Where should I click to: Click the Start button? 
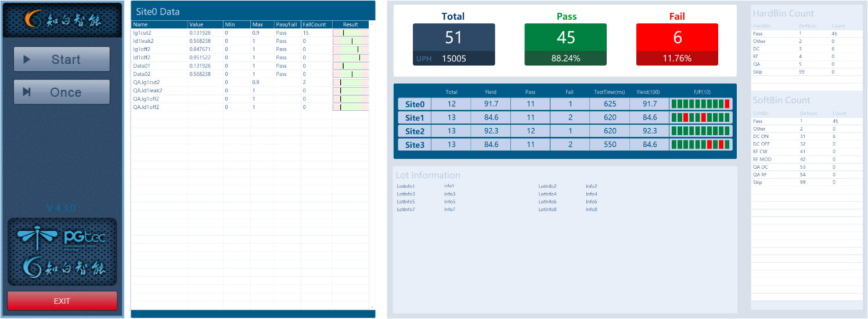click(x=62, y=59)
